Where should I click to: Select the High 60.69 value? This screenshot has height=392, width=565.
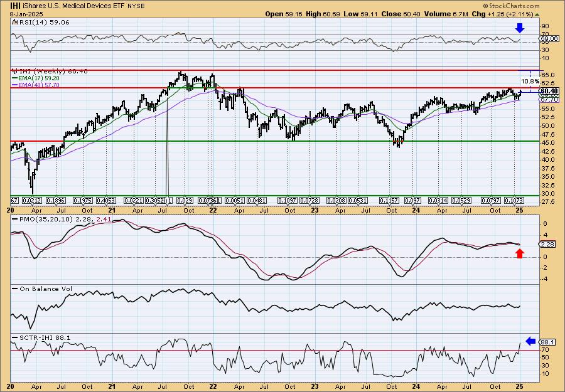(x=322, y=14)
